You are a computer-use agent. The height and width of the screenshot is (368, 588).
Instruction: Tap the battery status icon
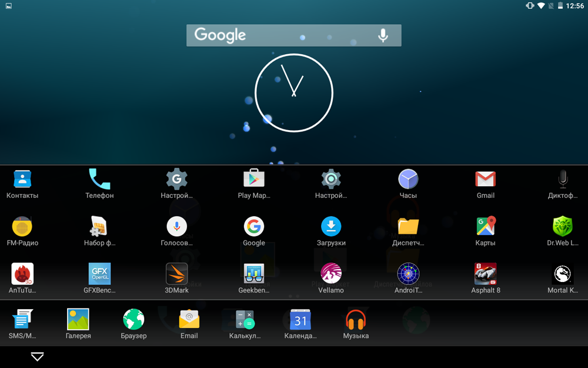pos(560,6)
